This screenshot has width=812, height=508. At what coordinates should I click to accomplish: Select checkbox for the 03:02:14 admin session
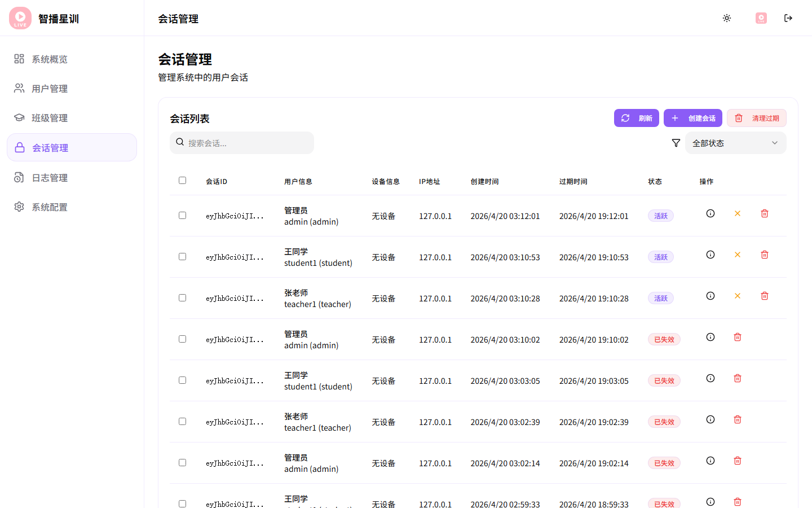[x=182, y=462]
